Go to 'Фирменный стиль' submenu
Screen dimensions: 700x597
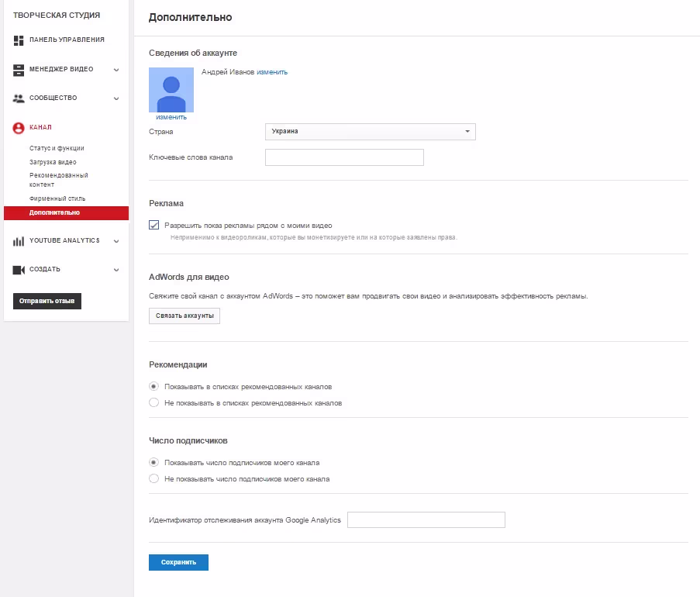pos(57,198)
